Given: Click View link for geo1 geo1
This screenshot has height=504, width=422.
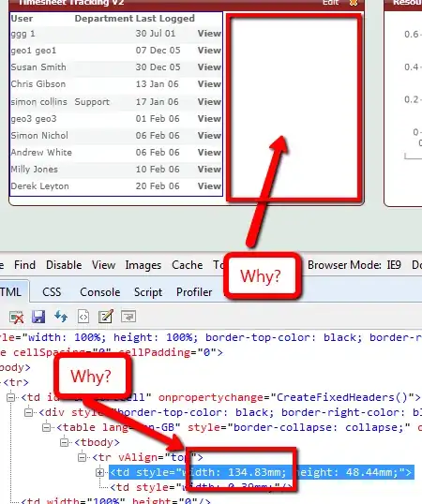Looking at the screenshot, I should 209,51.
